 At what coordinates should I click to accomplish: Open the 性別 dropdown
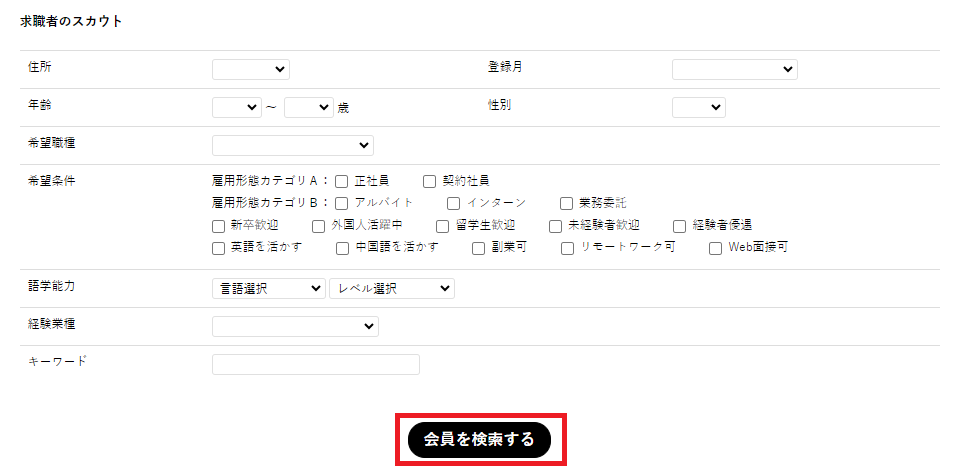point(698,107)
